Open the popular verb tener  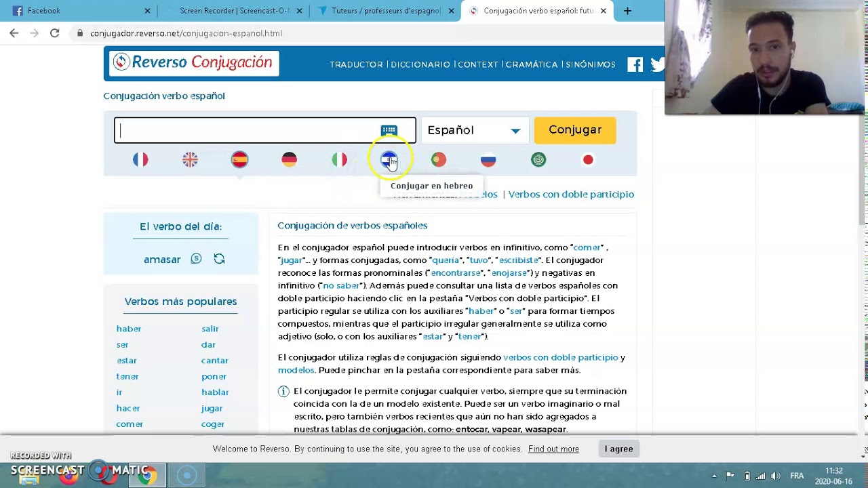[127, 377]
